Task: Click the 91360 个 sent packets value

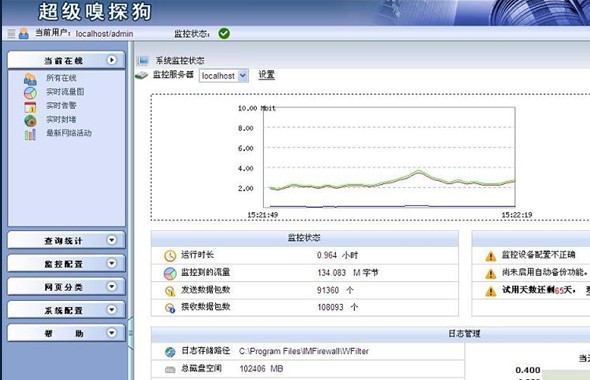Action: [x=335, y=290]
